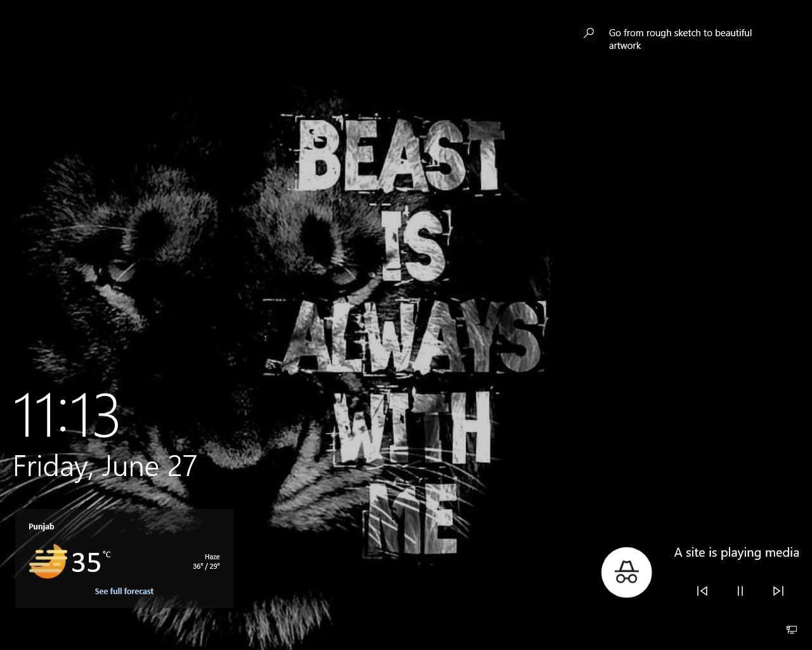Click the Haze 36° / 29° text
This screenshot has height=650, width=812.
tap(207, 561)
